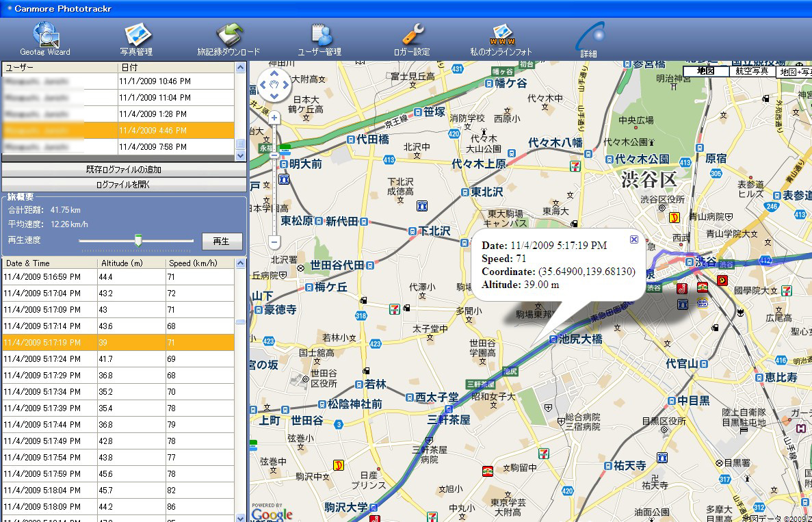Click the 日付 column header
The width and height of the screenshot is (812, 522).
pyautogui.click(x=176, y=67)
